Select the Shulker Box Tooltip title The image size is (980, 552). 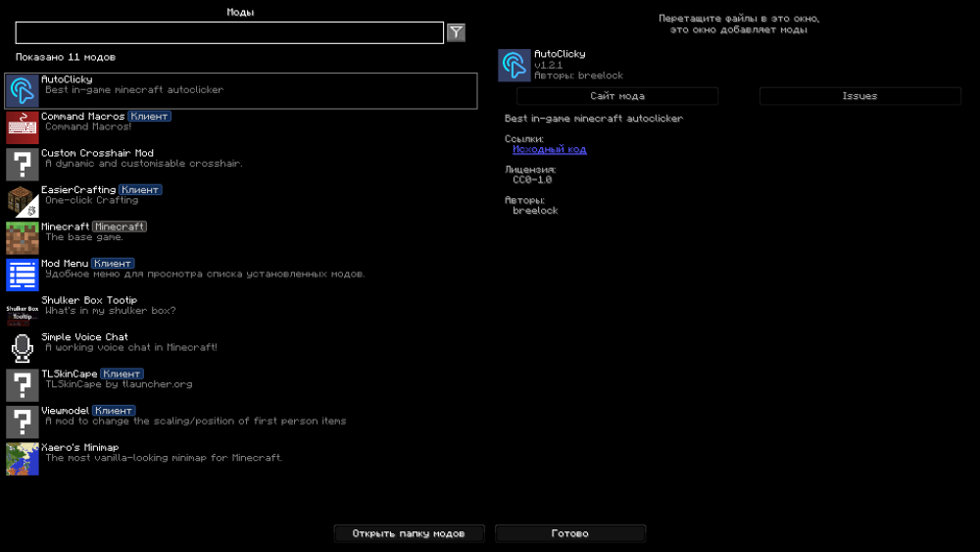(89, 301)
